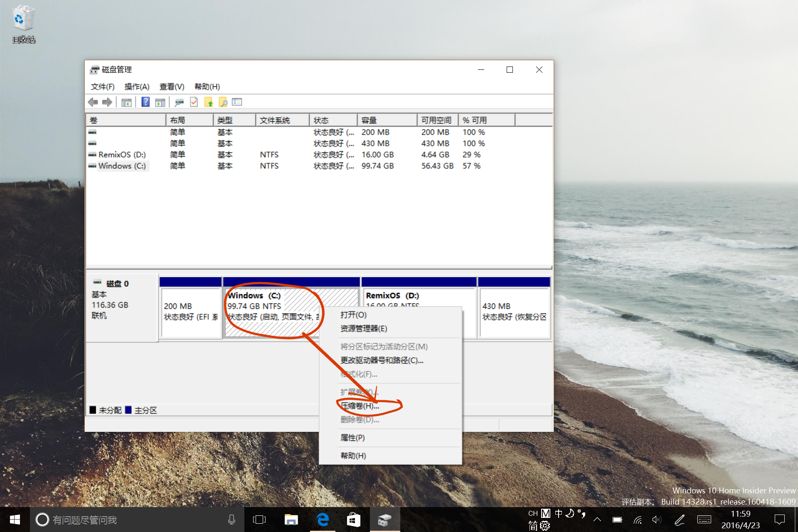Click the back arrow in the toolbar

(93, 102)
